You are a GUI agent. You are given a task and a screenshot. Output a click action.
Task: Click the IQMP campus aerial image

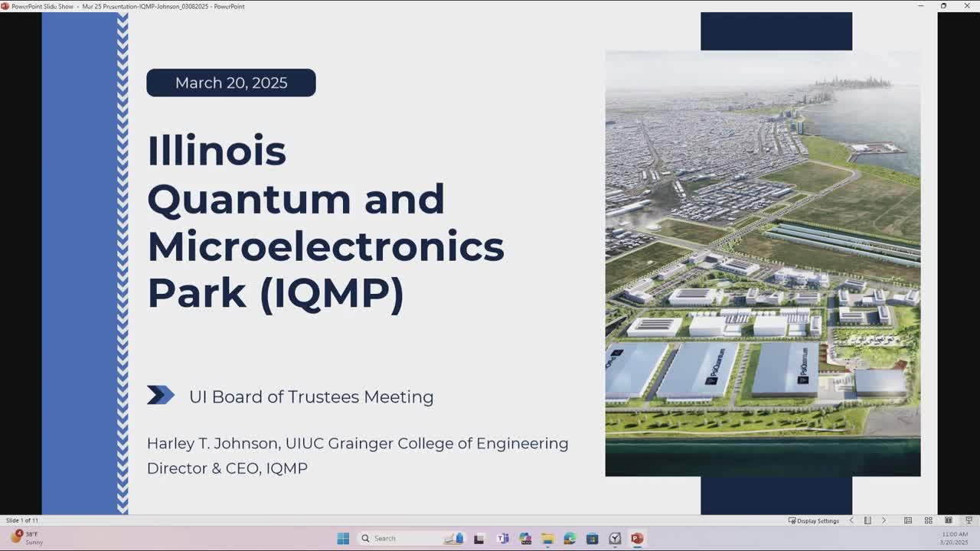[x=763, y=263]
